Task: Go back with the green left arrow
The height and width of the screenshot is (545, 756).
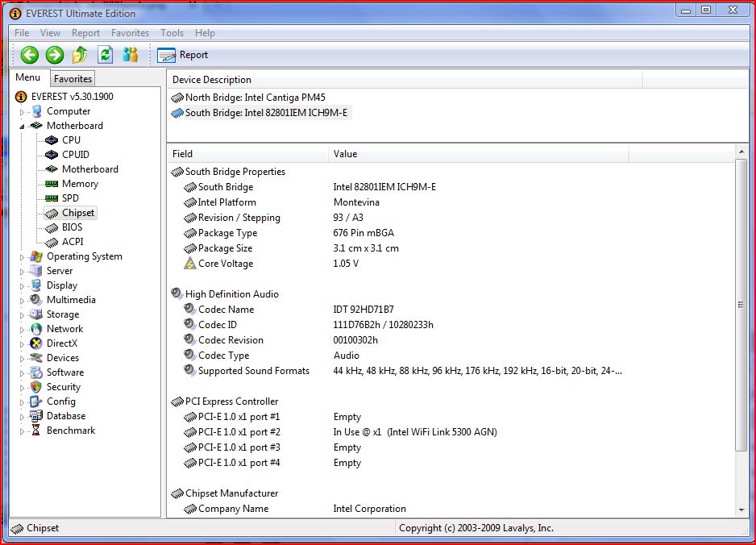Action: [x=29, y=55]
